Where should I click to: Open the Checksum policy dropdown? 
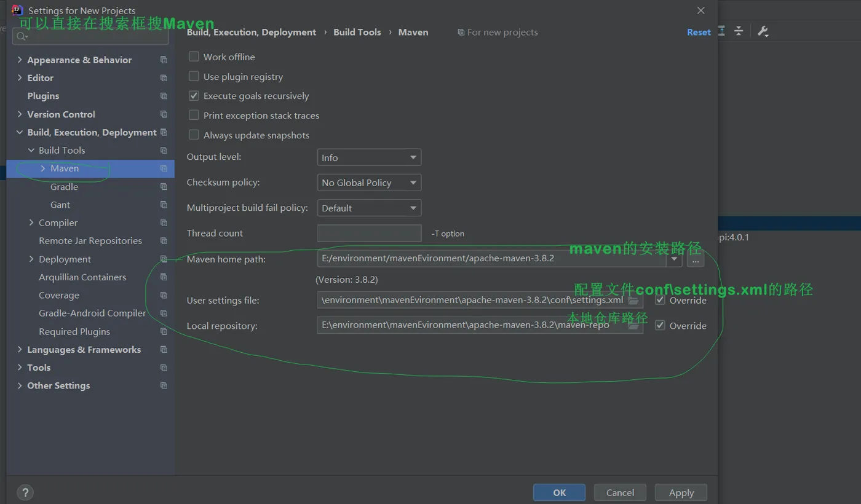(x=369, y=183)
